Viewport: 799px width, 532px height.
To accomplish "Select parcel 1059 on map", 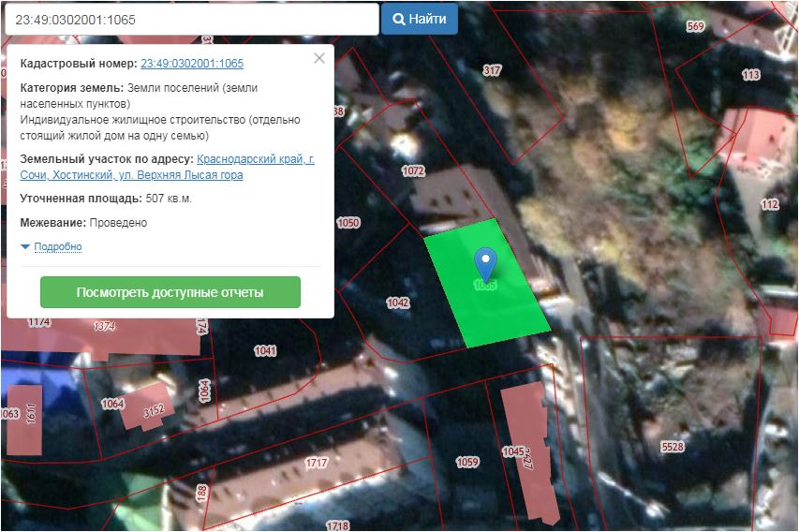I will 466,462.
